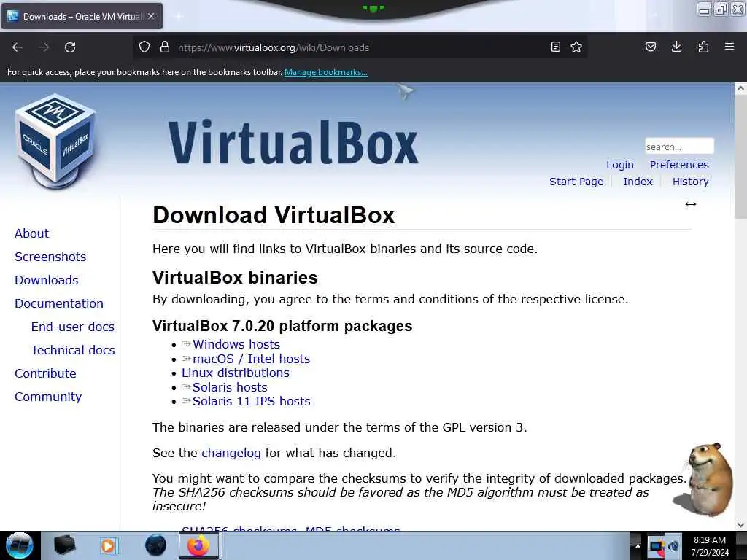Download the Solaris 11 IPS hosts package
Viewport: 747px width, 560px height.
point(251,401)
